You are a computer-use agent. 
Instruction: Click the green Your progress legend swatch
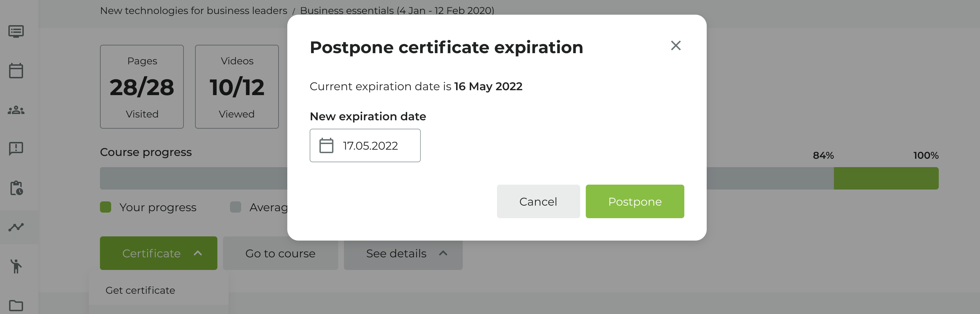106,207
